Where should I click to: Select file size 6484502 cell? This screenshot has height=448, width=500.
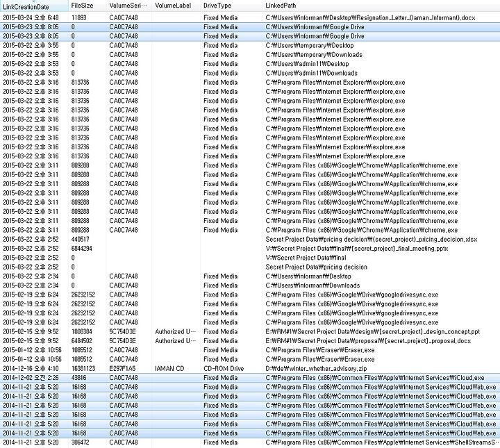[x=81, y=341]
